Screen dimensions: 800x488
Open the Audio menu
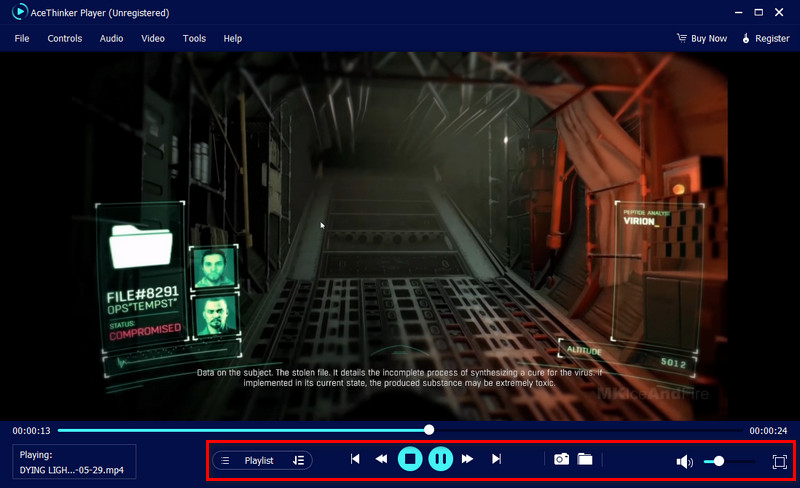tap(111, 38)
